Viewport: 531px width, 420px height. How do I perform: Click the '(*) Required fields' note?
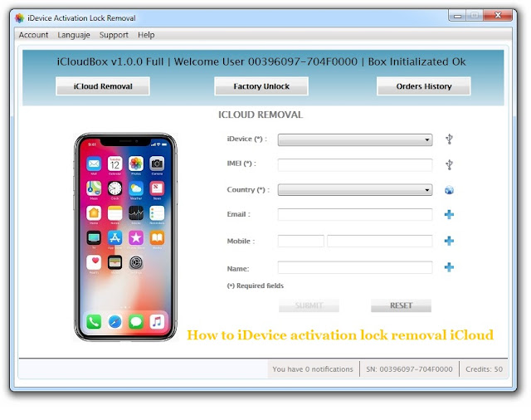(x=256, y=286)
